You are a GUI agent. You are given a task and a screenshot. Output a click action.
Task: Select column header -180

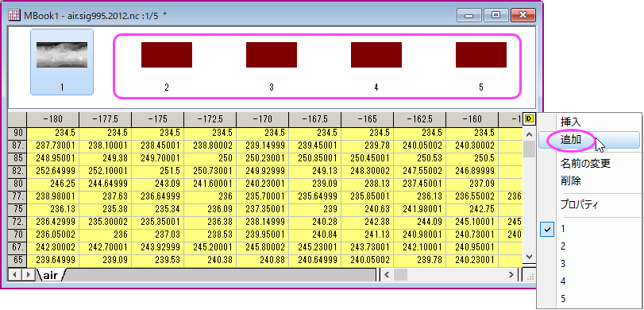pyautogui.click(x=53, y=119)
